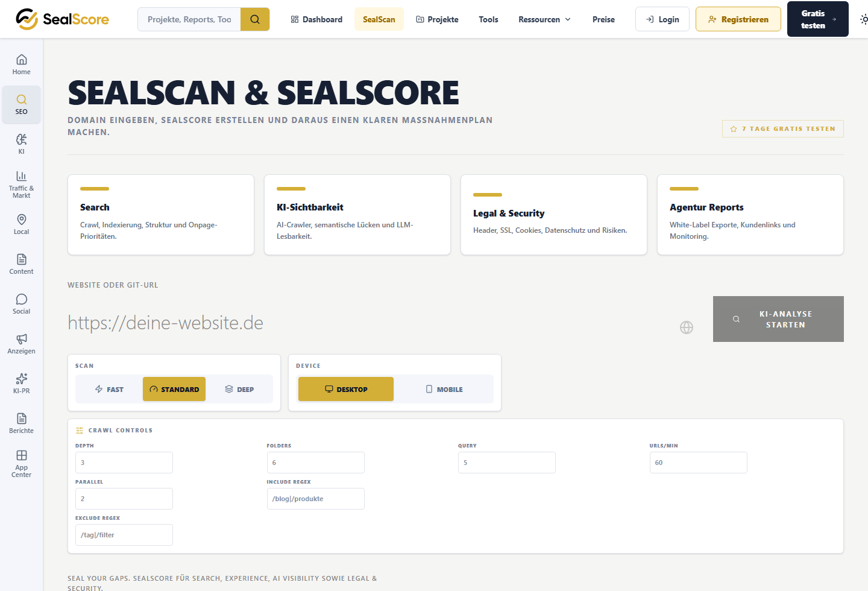Select the STANDARD scan mode
This screenshot has height=591, width=868.
174,390
